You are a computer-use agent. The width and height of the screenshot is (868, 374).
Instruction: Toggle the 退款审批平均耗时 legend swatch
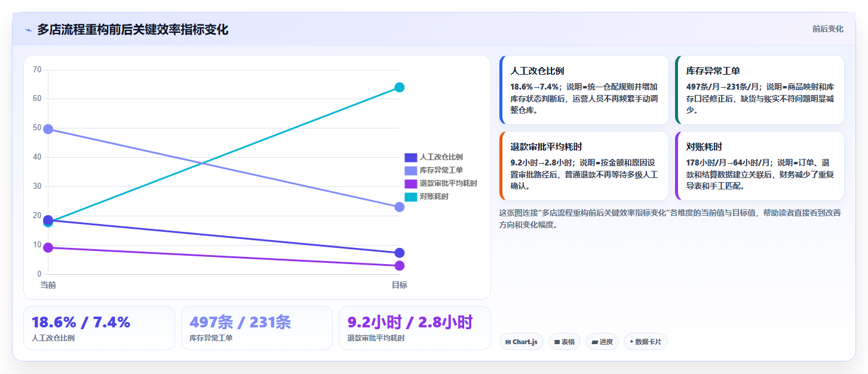point(410,183)
